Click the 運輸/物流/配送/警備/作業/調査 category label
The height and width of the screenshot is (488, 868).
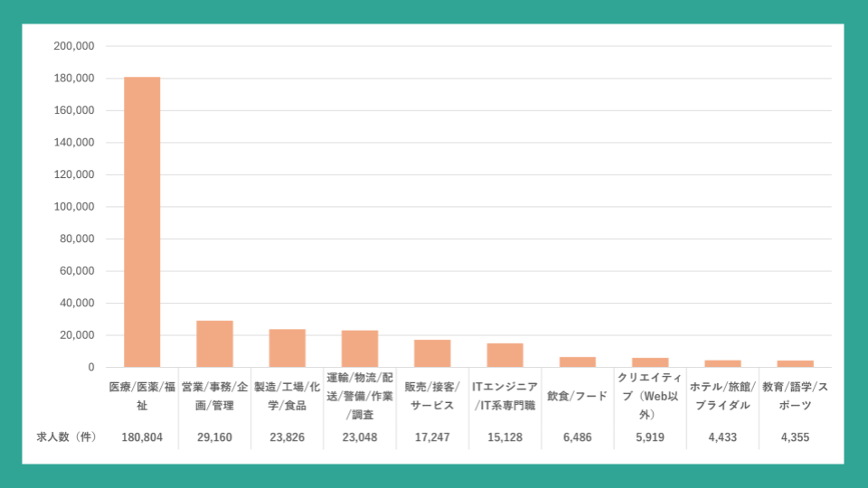pyautogui.click(x=359, y=396)
